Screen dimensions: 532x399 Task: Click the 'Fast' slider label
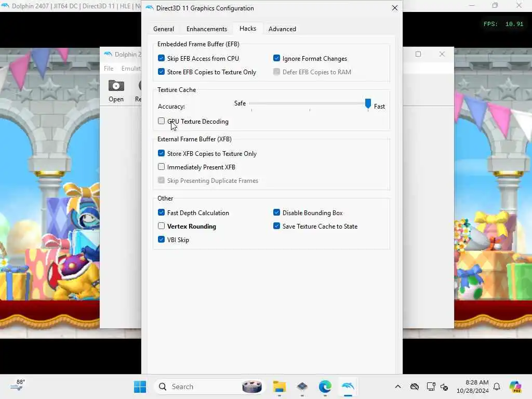coord(379,107)
